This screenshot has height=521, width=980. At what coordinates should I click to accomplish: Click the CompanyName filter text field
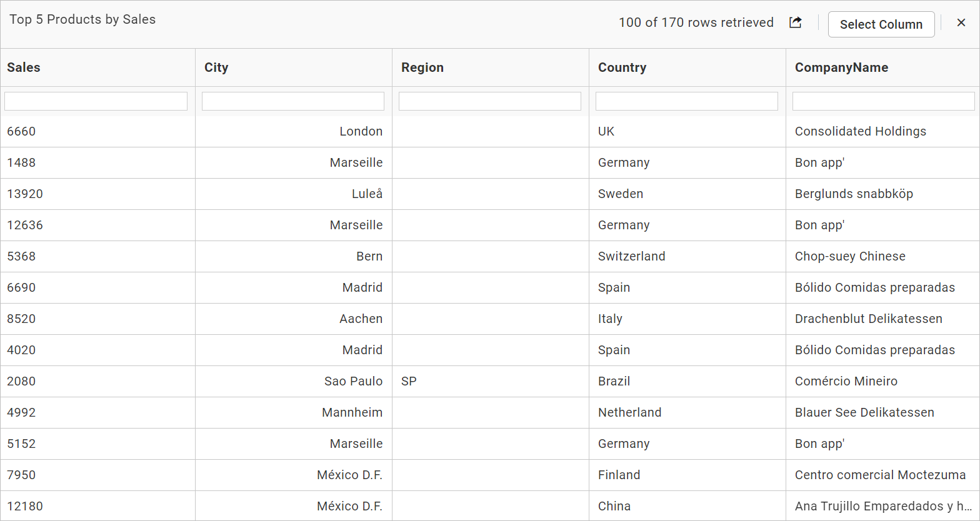click(883, 101)
